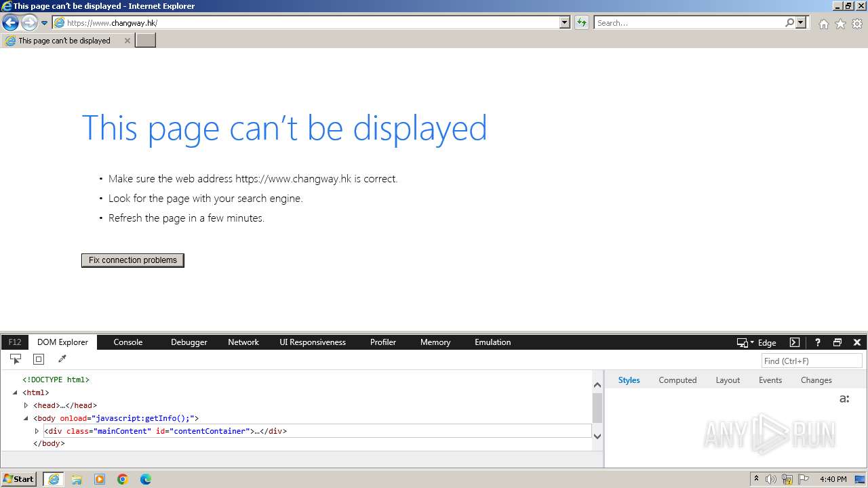Open the Memory tab
This screenshot has height=488, width=868.
click(x=435, y=342)
